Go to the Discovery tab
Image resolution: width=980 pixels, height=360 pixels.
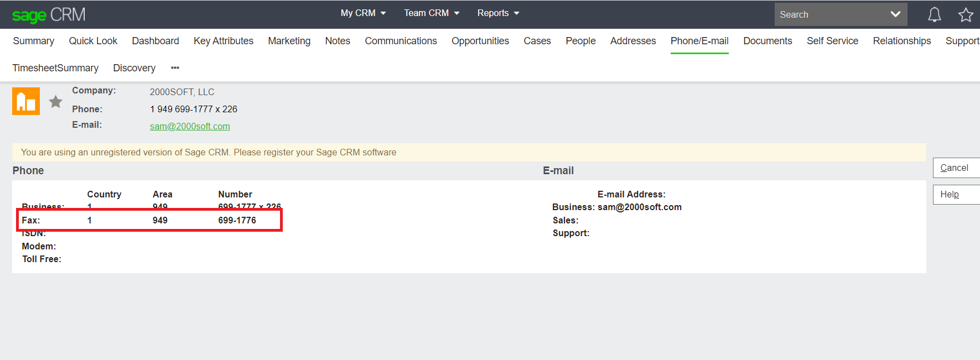click(134, 68)
